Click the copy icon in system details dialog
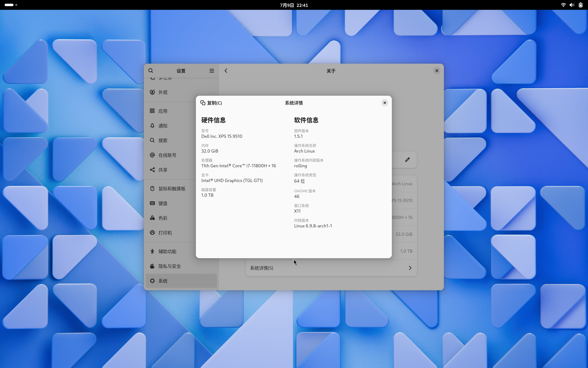The width and height of the screenshot is (588, 368). coord(203,103)
